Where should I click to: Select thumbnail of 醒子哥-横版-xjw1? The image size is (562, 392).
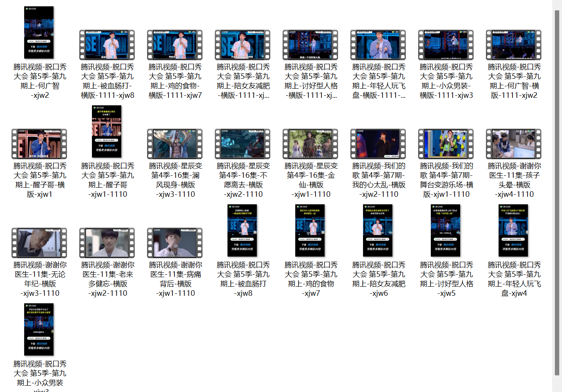coord(39,144)
